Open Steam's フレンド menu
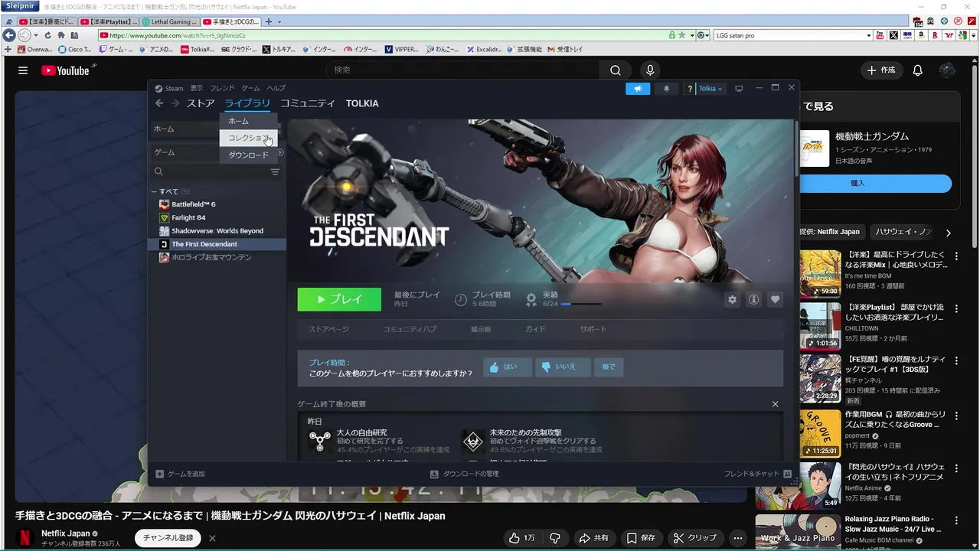Viewport: 980px width, 551px height. click(222, 88)
